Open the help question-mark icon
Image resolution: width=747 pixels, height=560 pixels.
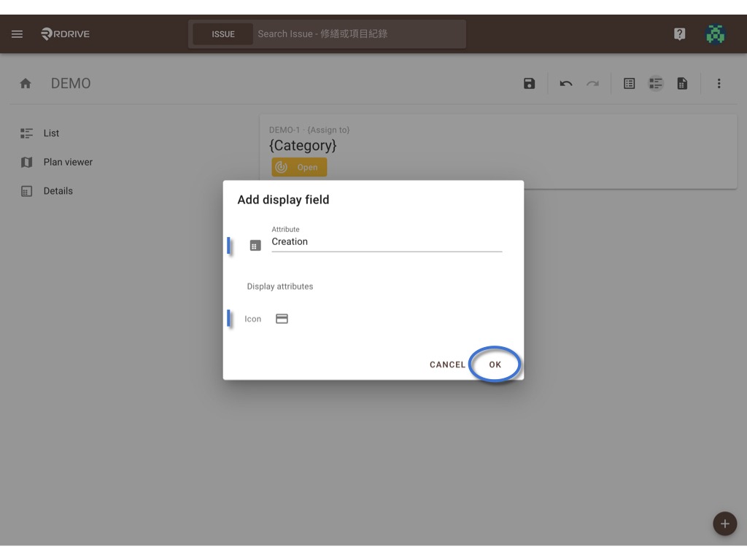click(x=679, y=34)
